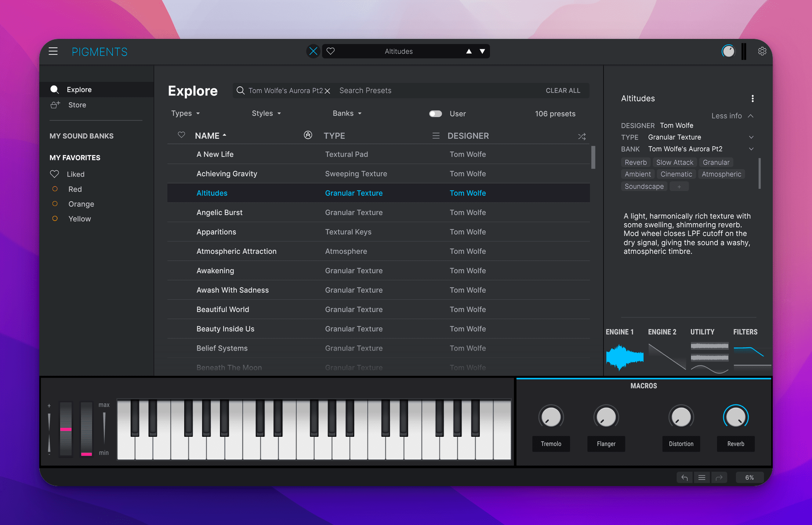
Task: Click the Reverb tag
Action: point(635,162)
